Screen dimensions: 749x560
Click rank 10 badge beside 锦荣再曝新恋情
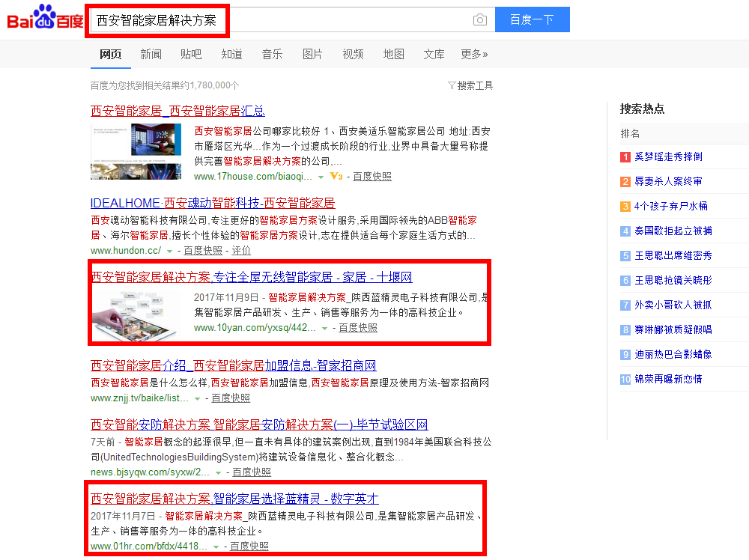point(625,380)
